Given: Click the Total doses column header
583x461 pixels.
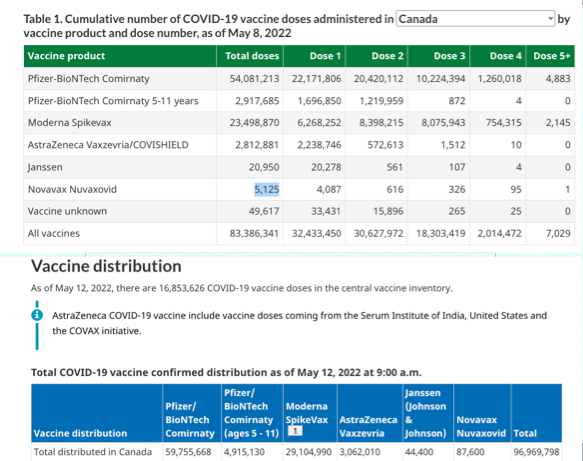Looking at the screenshot, I should pos(250,56).
